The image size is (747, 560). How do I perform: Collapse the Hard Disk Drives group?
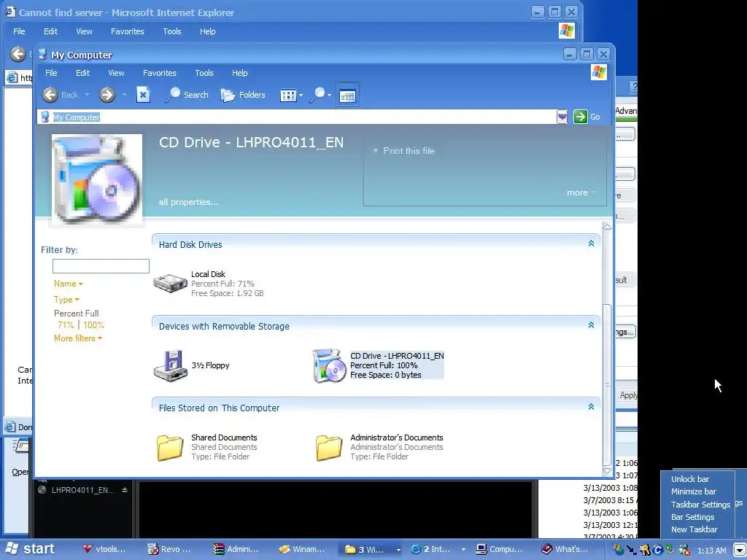[x=591, y=244]
